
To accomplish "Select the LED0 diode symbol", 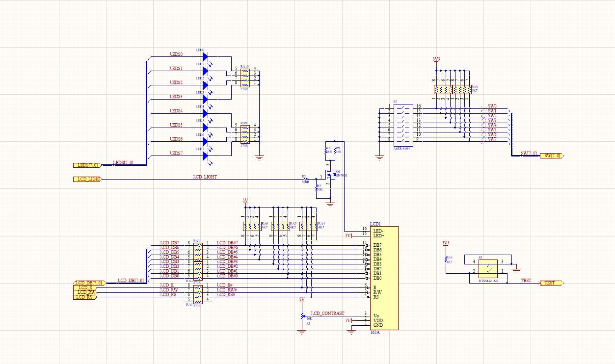I will [205, 57].
